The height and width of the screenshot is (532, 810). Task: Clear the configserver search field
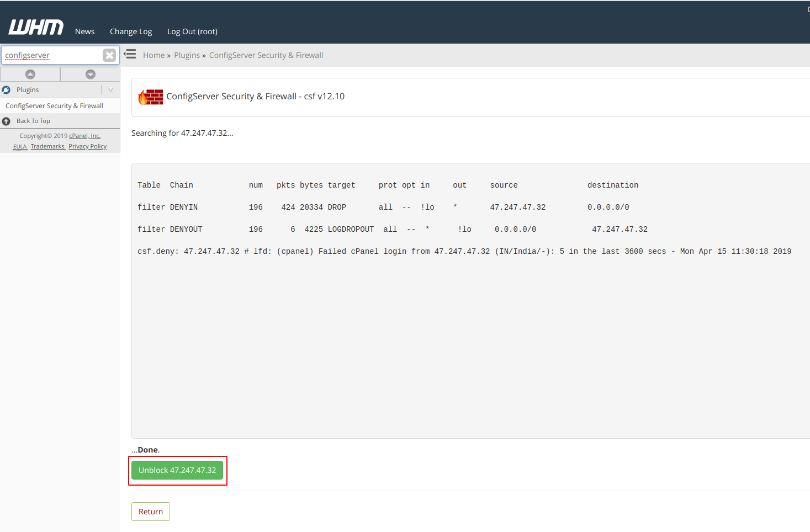tap(109, 55)
